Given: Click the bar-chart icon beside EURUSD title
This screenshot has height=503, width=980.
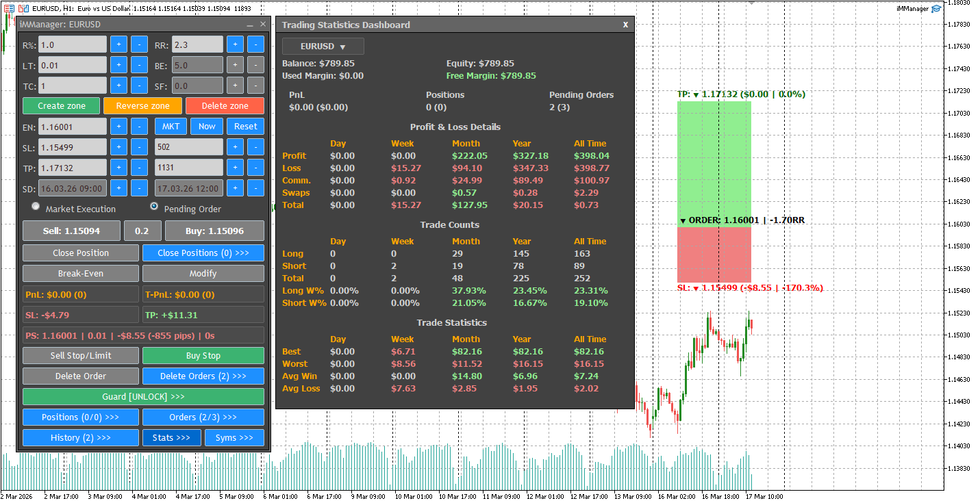Looking at the screenshot, I should coord(23,8).
